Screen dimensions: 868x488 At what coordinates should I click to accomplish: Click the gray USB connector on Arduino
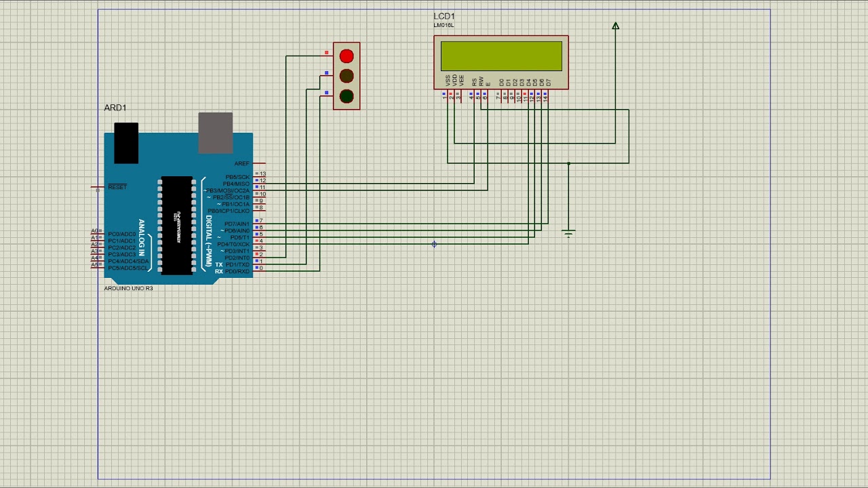point(216,133)
